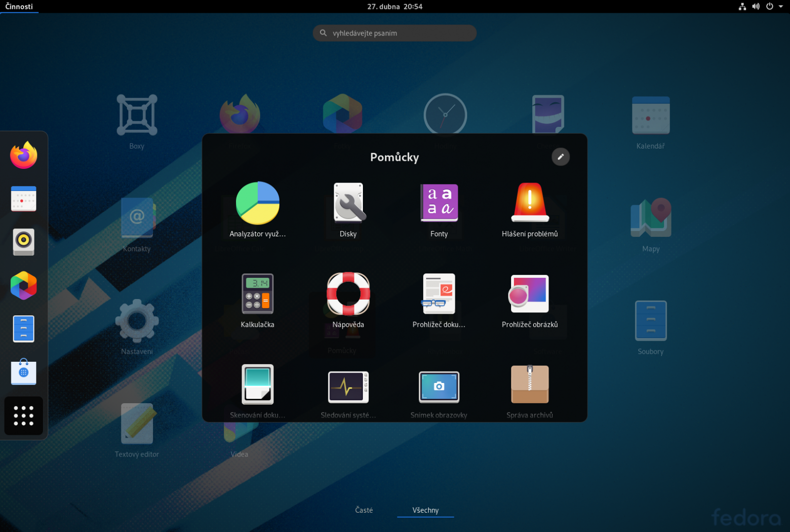Click the vyhledávejte psaním search field
Image resolution: width=790 pixels, height=532 pixels.
coord(394,33)
